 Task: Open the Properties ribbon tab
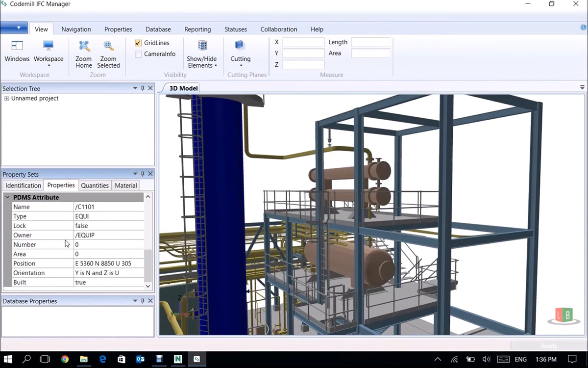(x=118, y=29)
